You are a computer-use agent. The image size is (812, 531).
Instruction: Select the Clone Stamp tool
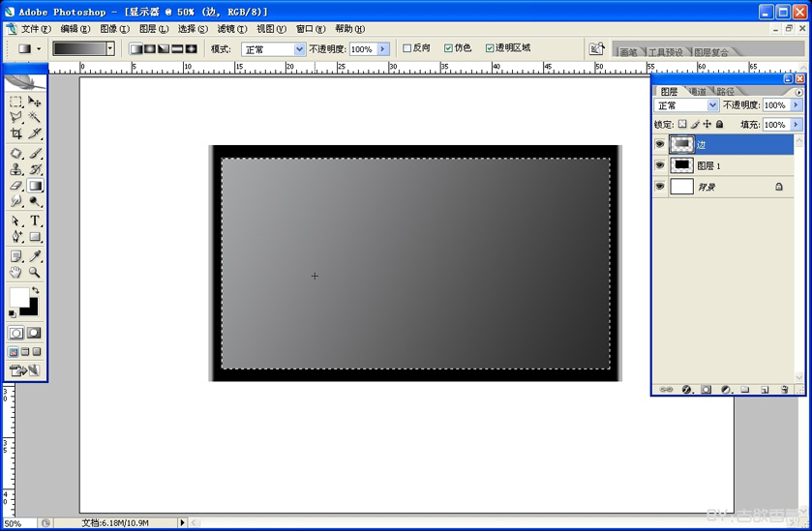tap(16, 169)
